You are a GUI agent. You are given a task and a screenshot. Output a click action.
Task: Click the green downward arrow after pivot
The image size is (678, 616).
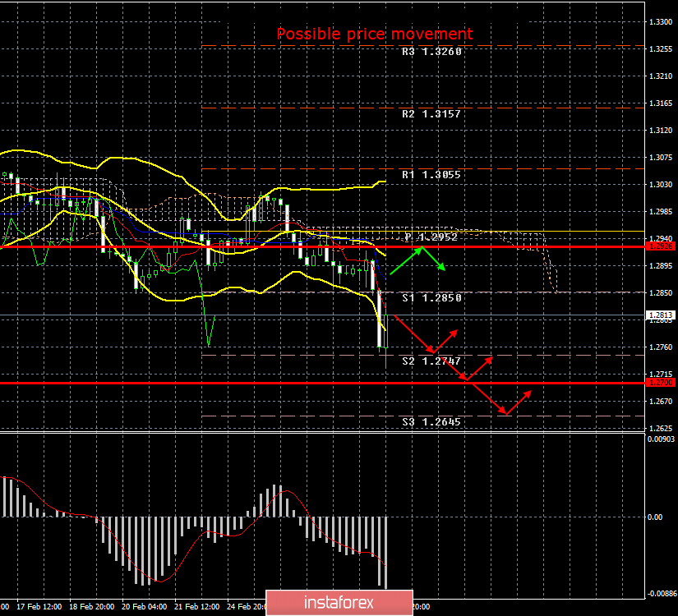pos(435,259)
